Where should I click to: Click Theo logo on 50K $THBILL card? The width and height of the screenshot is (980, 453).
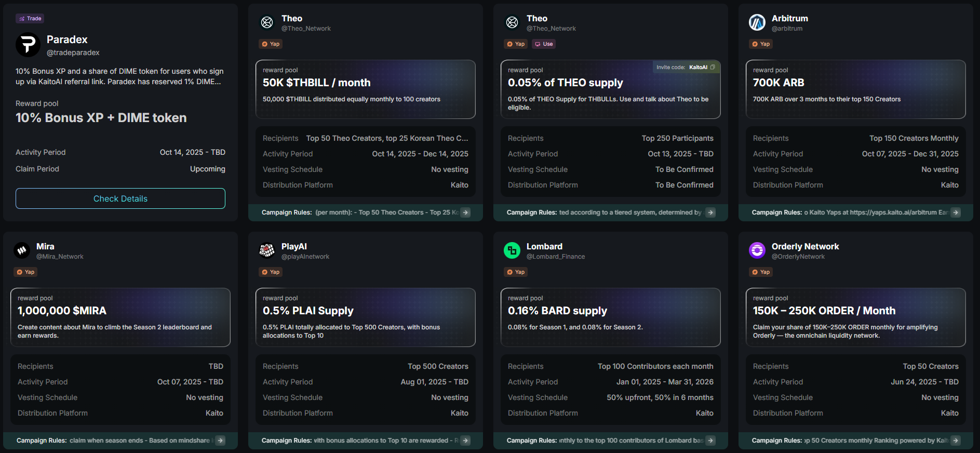(x=267, y=22)
